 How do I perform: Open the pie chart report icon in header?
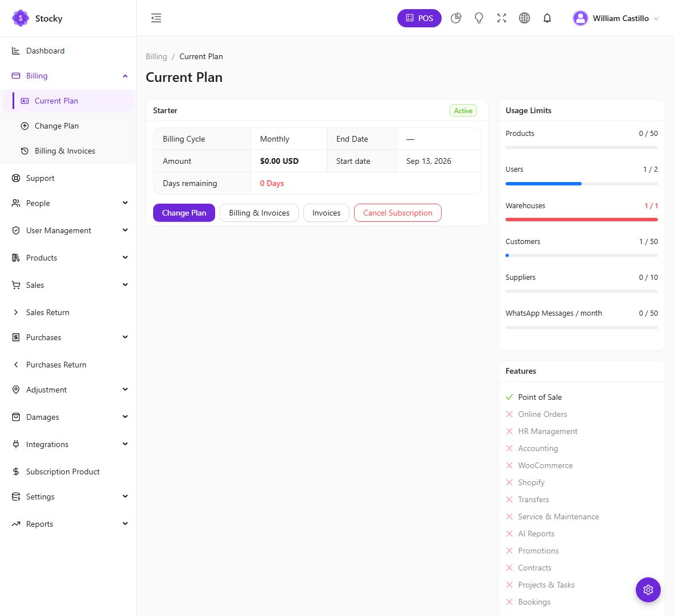pos(456,18)
